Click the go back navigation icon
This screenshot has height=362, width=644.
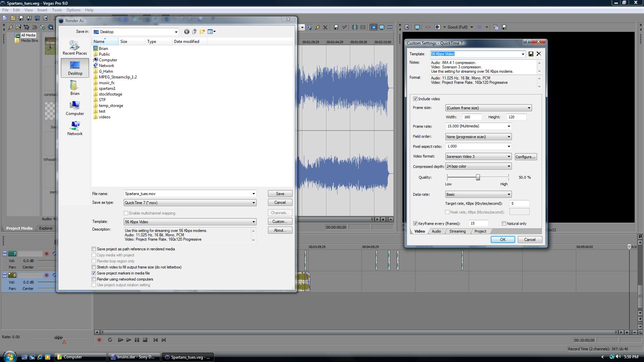coord(186,32)
